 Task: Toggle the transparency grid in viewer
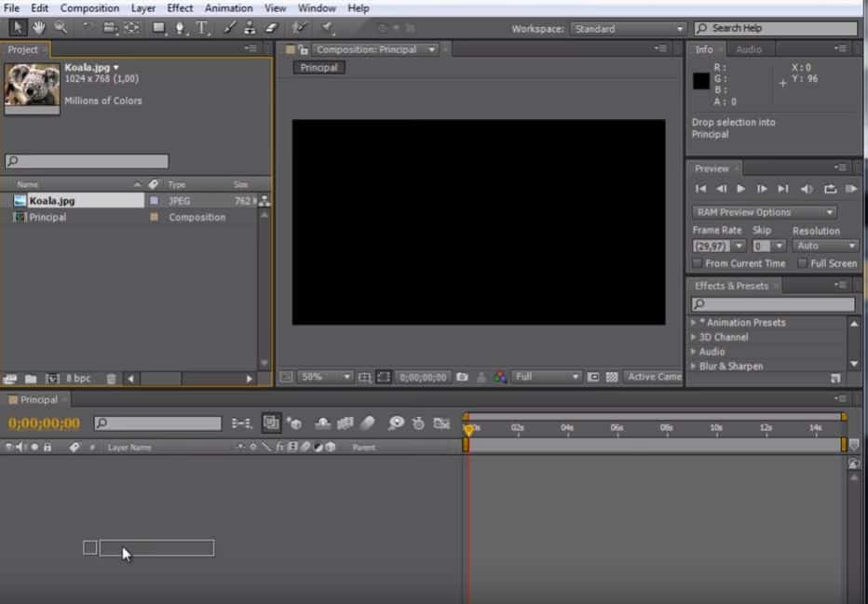pyautogui.click(x=612, y=377)
